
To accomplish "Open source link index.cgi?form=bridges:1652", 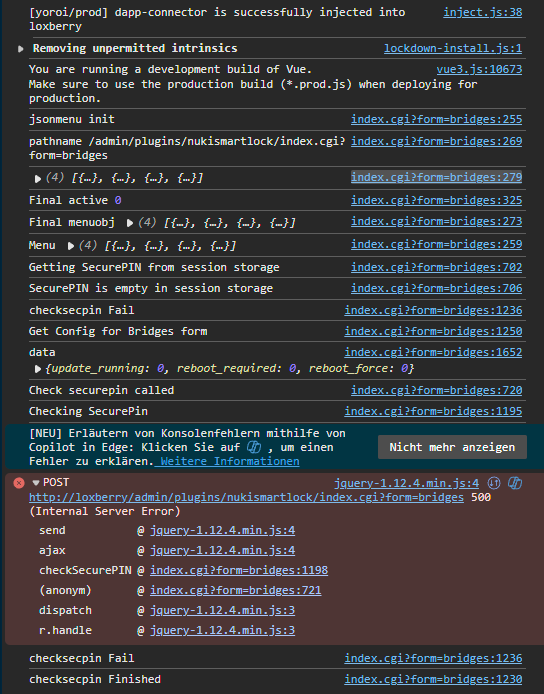I will [433, 352].
